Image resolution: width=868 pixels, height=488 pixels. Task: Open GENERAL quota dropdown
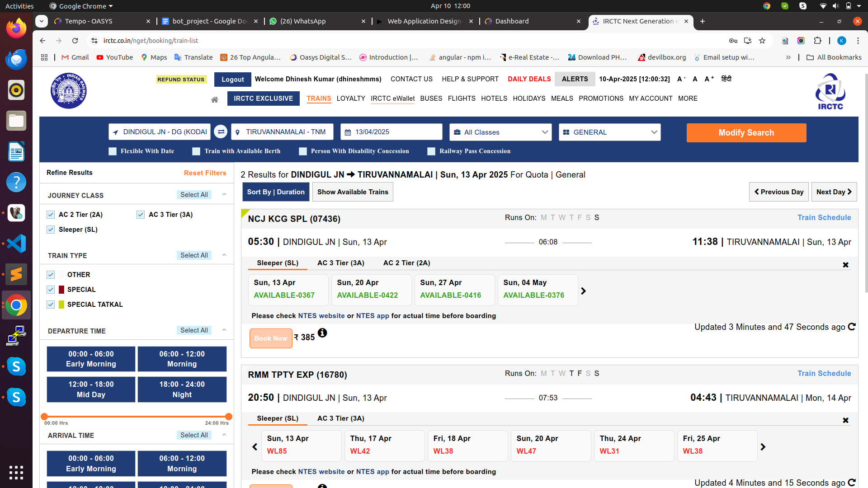click(609, 132)
